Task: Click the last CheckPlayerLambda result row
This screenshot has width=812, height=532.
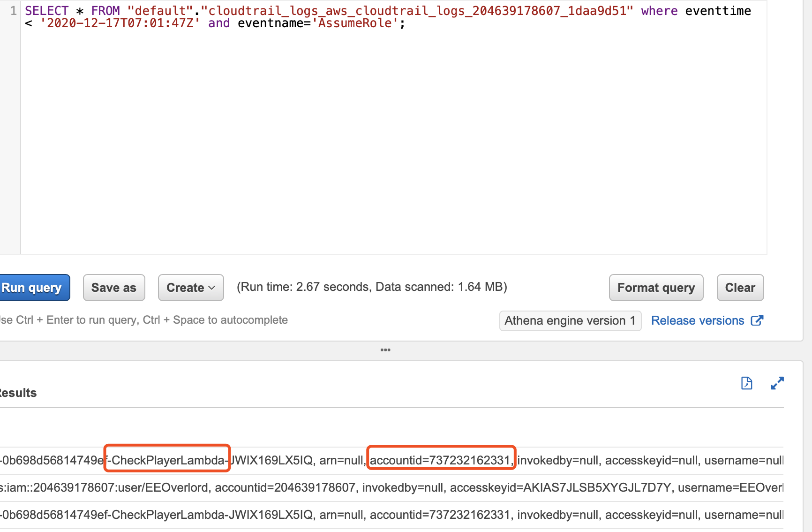Action: (392, 515)
